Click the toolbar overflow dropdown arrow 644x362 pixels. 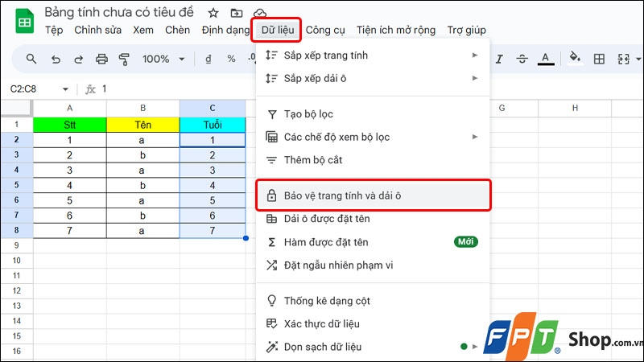coord(638,60)
